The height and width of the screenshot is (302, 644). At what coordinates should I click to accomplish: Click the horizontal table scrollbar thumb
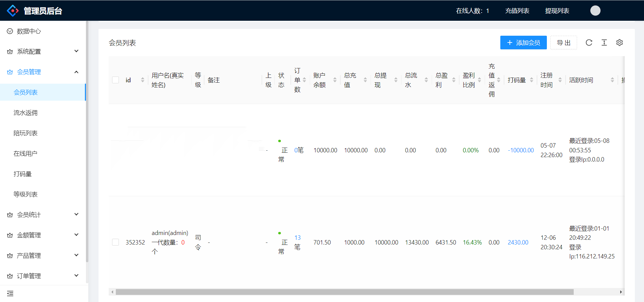coord(344,292)
